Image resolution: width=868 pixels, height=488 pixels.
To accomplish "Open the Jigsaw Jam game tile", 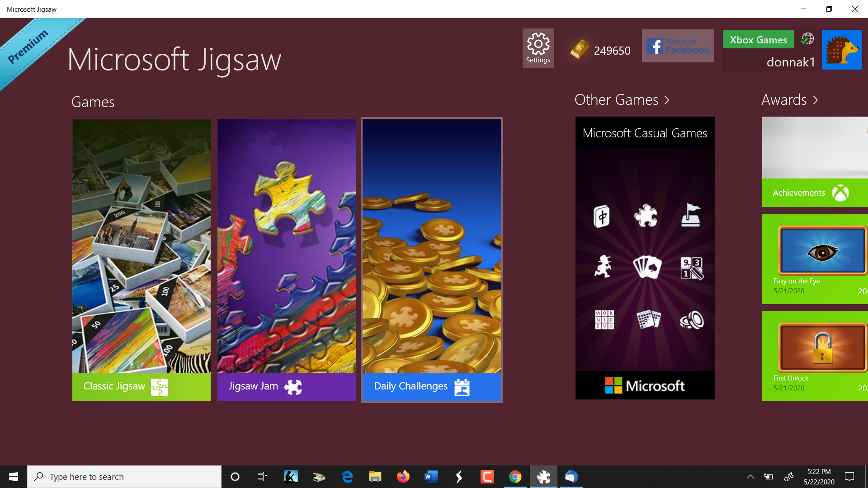I will [286, 260].
